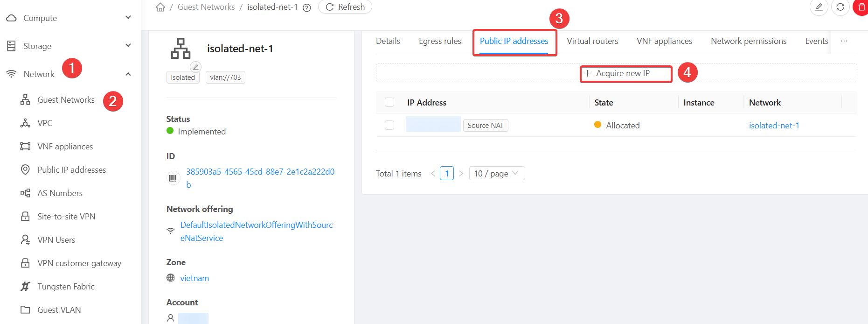Screen dimensions: 868x324
Task: Click the help question mark beside isolated-net-1
Action: click(x=307, y=7)
